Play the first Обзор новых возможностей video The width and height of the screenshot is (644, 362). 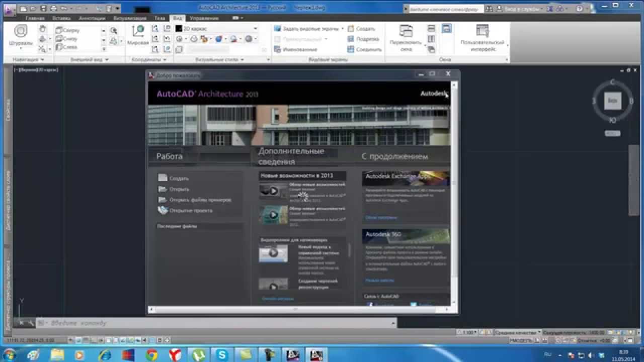tap(273, 191)
